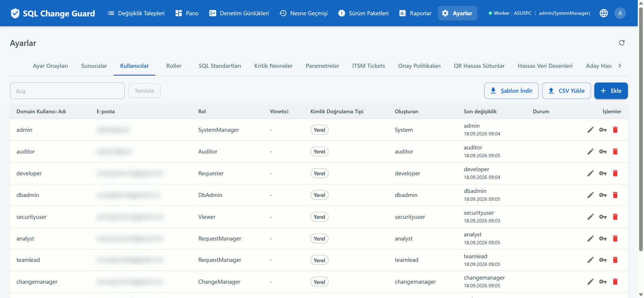Open the user avatar A menu

[620, 13]
